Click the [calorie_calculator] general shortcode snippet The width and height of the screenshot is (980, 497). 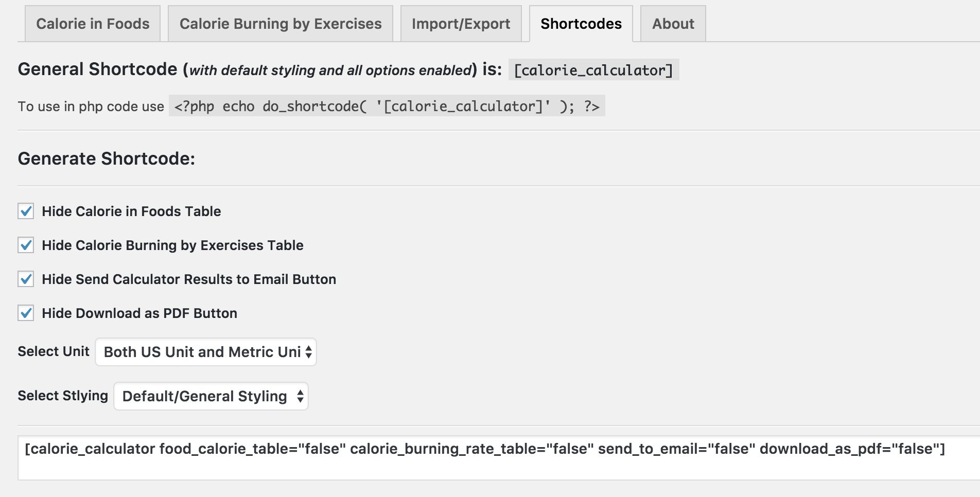(593, 70)
